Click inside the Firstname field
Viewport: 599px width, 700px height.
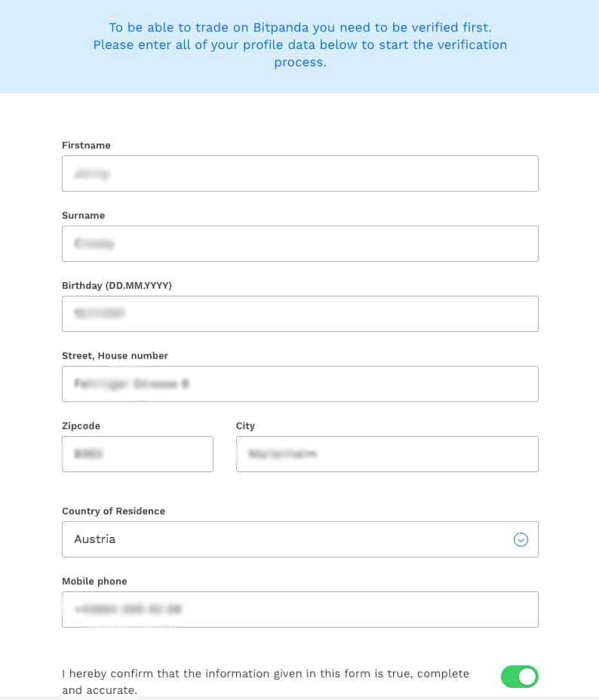pyautogui.click(x=300, y=173)
